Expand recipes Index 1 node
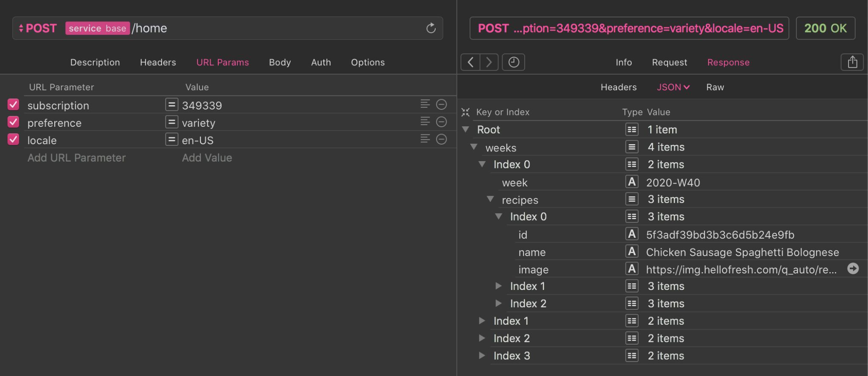 (499, 286)
